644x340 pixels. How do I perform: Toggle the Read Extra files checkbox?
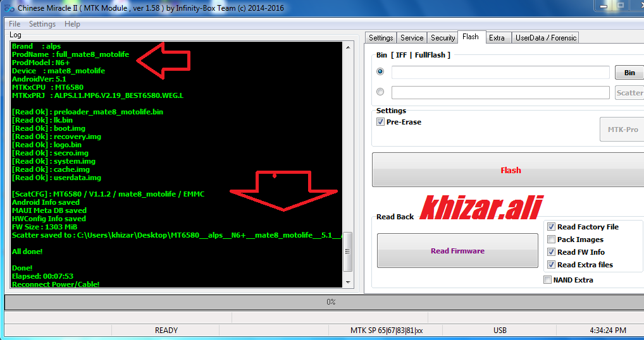coord(551,265)
